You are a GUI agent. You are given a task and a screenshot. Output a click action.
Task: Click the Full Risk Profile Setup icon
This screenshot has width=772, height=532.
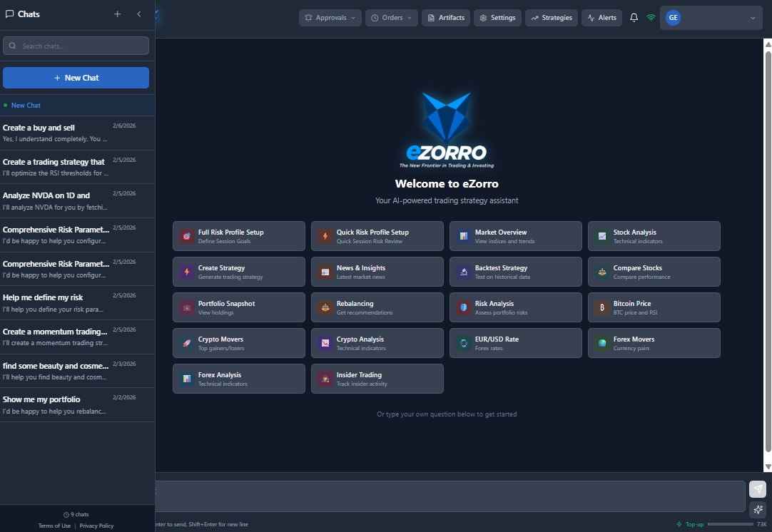tap(187, 236)
